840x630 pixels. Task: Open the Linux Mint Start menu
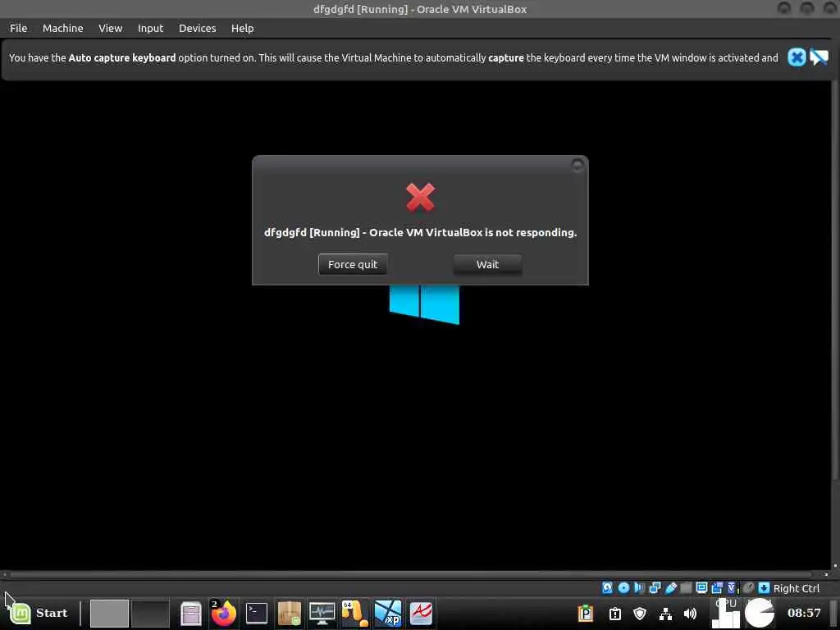(x=38, y=613)
